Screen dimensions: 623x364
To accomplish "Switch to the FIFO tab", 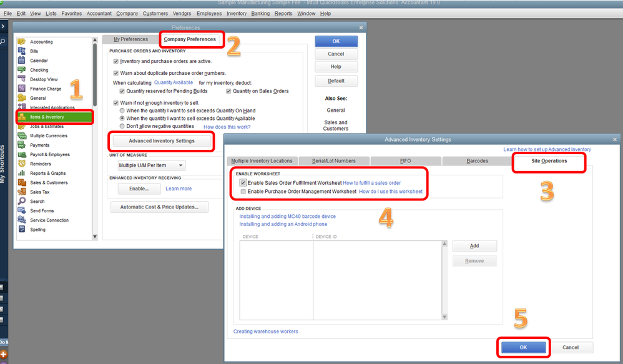I will click(406, 161).
